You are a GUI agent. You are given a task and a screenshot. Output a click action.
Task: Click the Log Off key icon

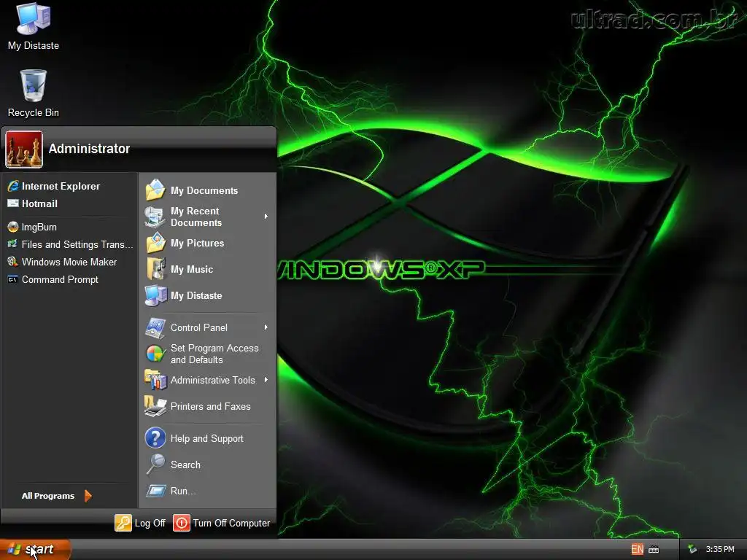[x=123, y=523]
